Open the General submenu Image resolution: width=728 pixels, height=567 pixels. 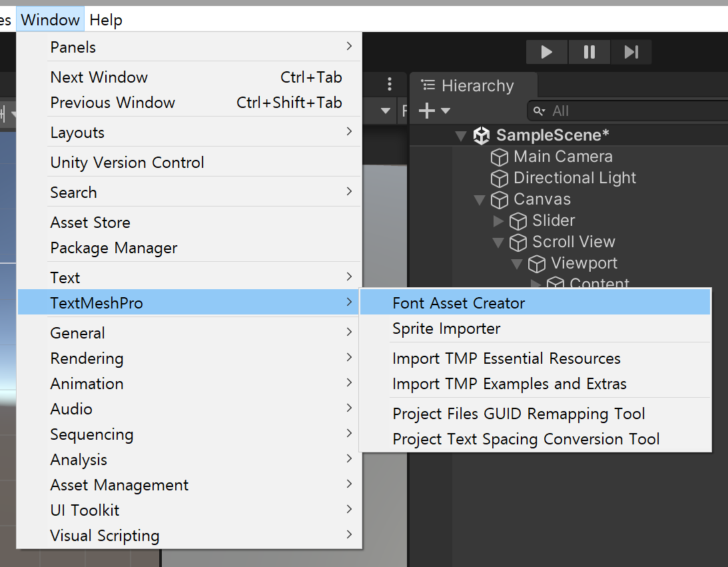pyautogui.click(x=189, y=333)
